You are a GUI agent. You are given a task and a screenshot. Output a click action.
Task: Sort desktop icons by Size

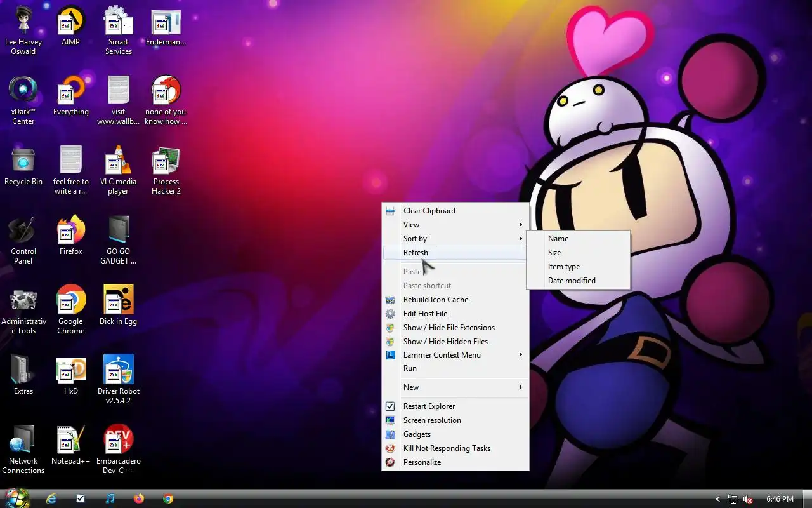tap(579, 253)
